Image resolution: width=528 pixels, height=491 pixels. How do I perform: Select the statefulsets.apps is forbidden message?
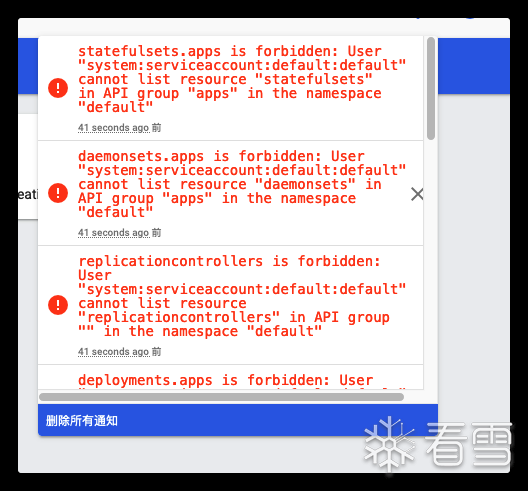click(242, 79)
